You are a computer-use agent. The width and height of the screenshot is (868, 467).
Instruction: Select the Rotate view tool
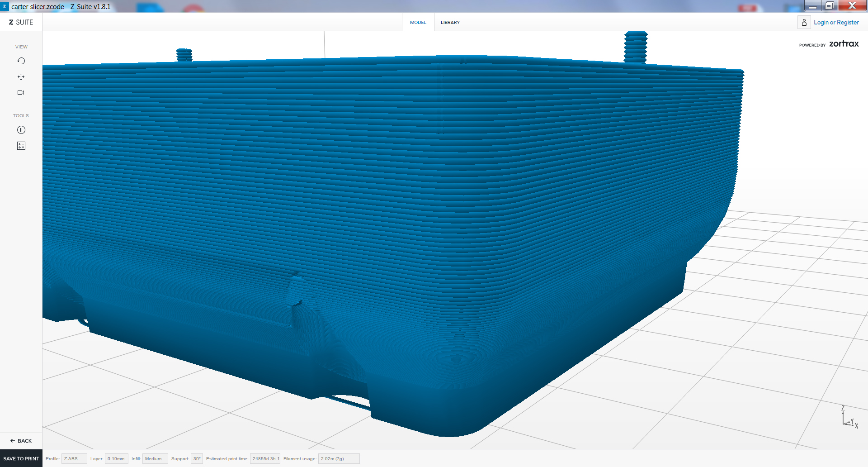[21, 61]
